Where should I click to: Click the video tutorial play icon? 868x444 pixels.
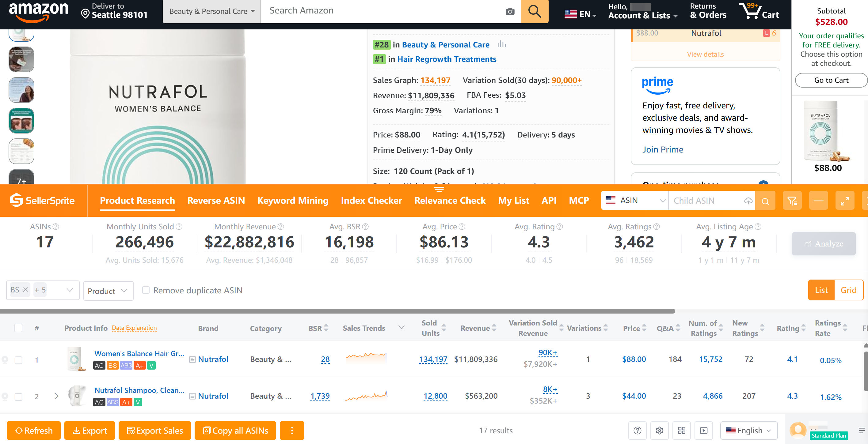coord(704,431)
